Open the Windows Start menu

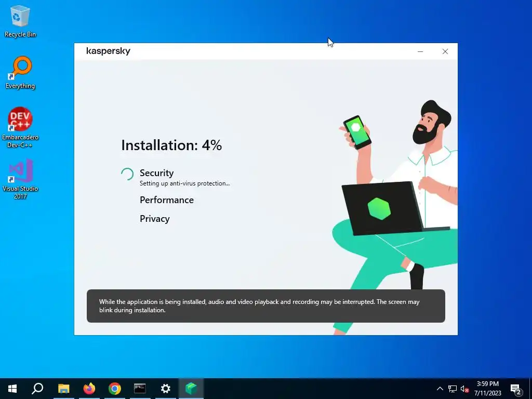12,389
